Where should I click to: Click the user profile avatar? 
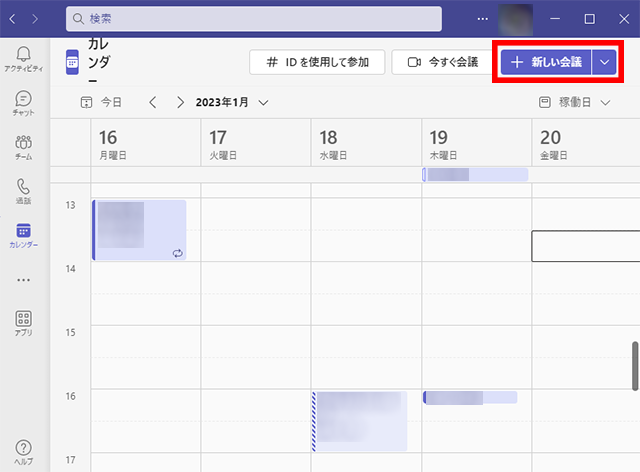[x=516, y=19]
